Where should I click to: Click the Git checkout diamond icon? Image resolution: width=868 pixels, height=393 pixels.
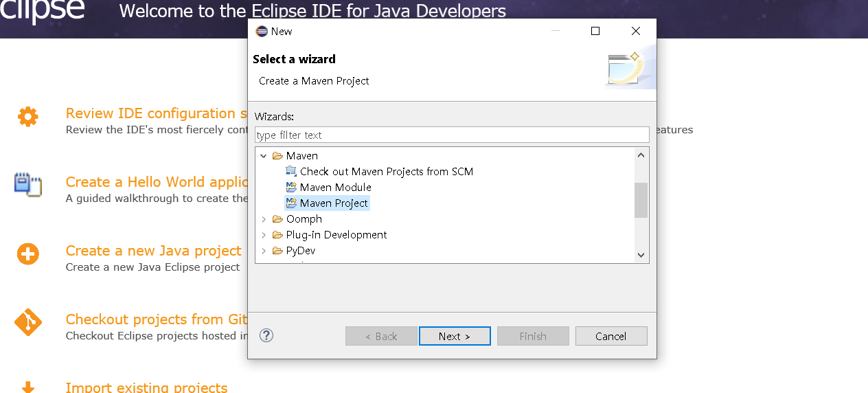28,322
